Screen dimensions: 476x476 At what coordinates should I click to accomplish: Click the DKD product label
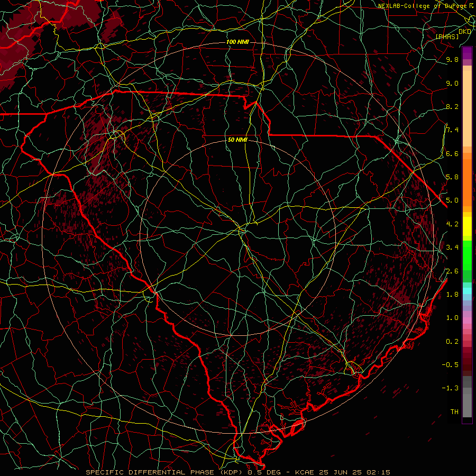click(465, 32)
